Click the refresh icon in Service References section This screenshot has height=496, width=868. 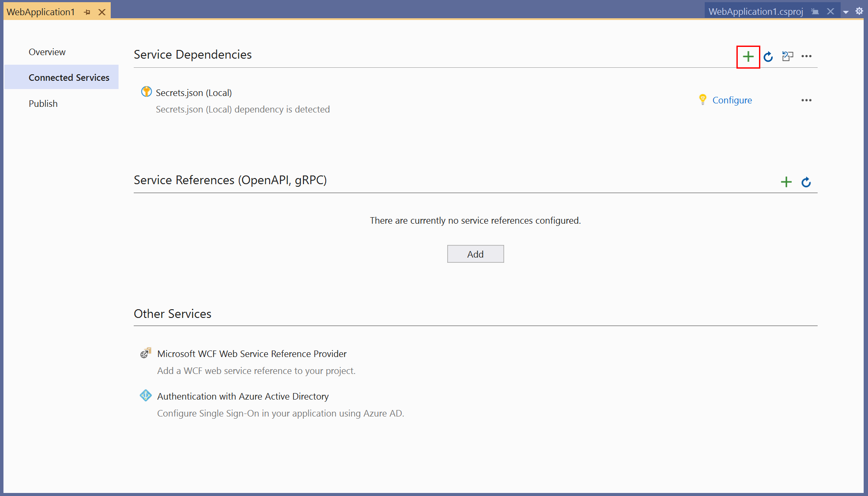click(805, 181)
